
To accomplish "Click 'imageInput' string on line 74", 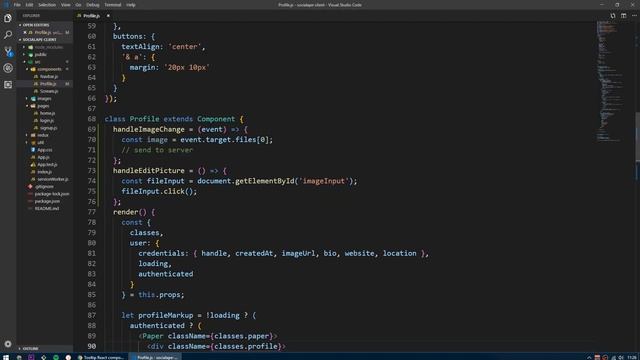I will [324, 181].
